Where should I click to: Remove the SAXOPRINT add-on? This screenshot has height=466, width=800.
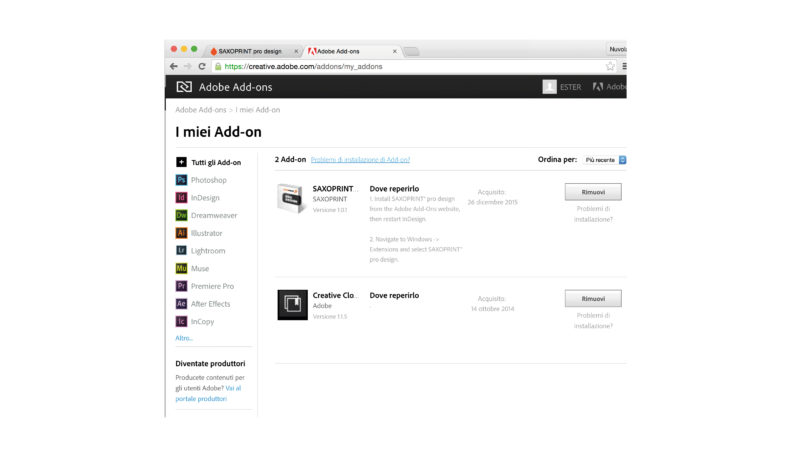(x=593, y=192)
